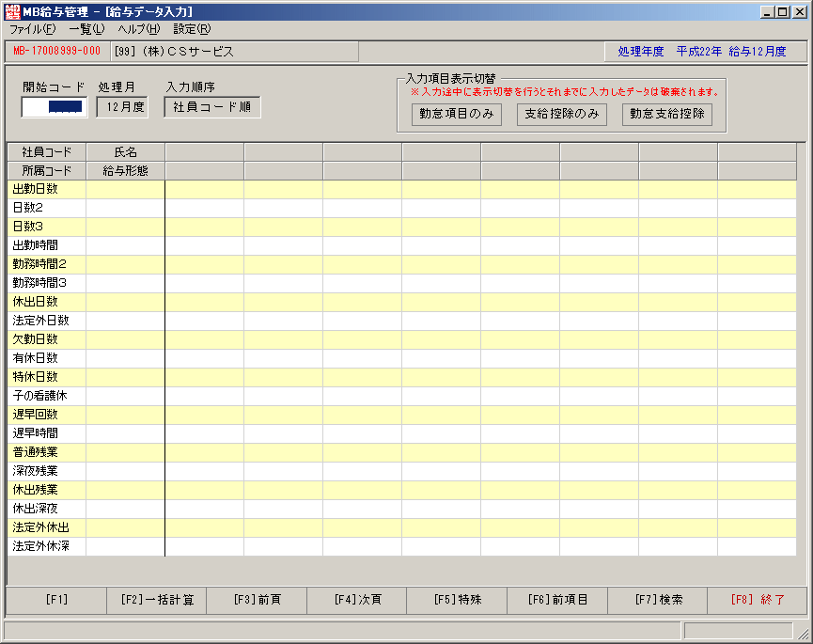Open the ファイル(F) menu

[32, 29]
